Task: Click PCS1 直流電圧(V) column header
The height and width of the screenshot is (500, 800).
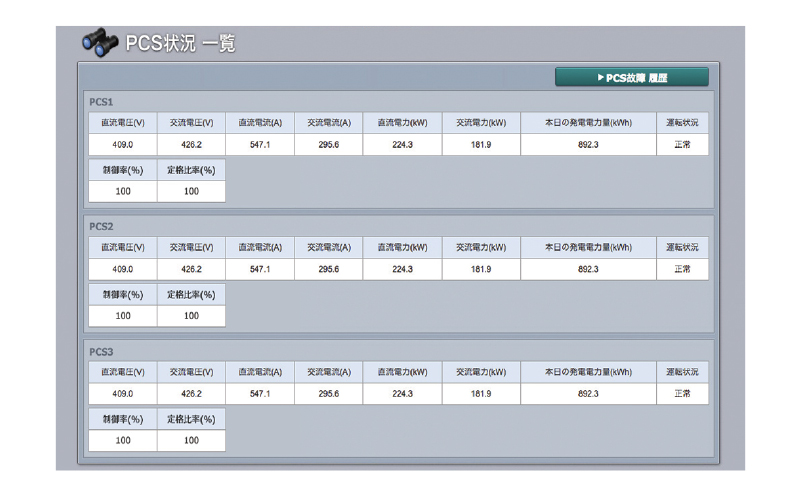Action: pyautogui.click(x=123, y=123)
